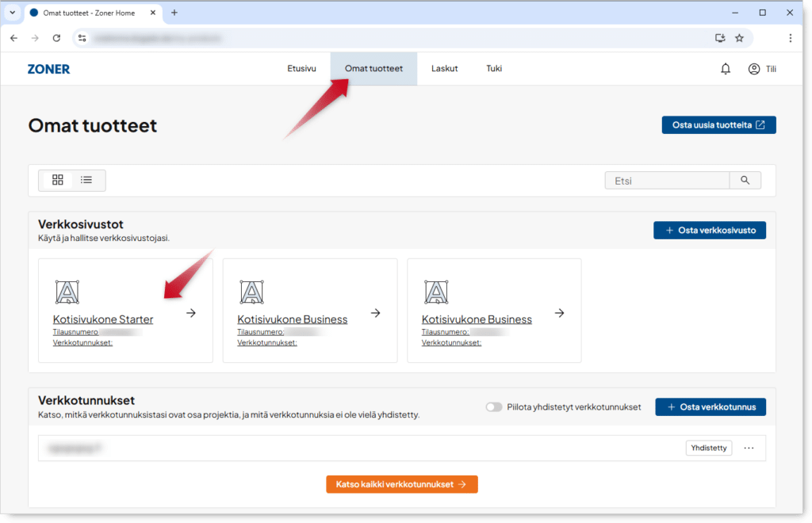Open the first Kotisivukone Business link
This screenshot has width=812, height=523.
(x=292, y=319)
